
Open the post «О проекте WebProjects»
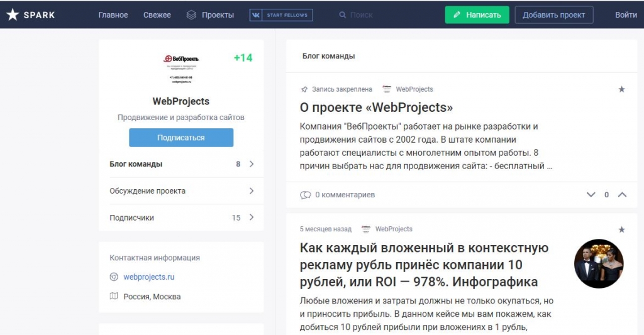coord(376,107)
